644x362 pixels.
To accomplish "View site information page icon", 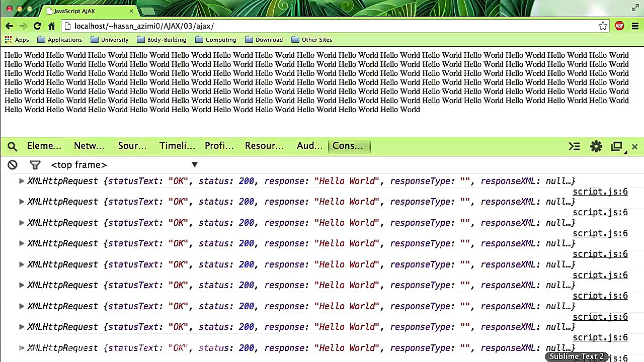I will (68, 26).
